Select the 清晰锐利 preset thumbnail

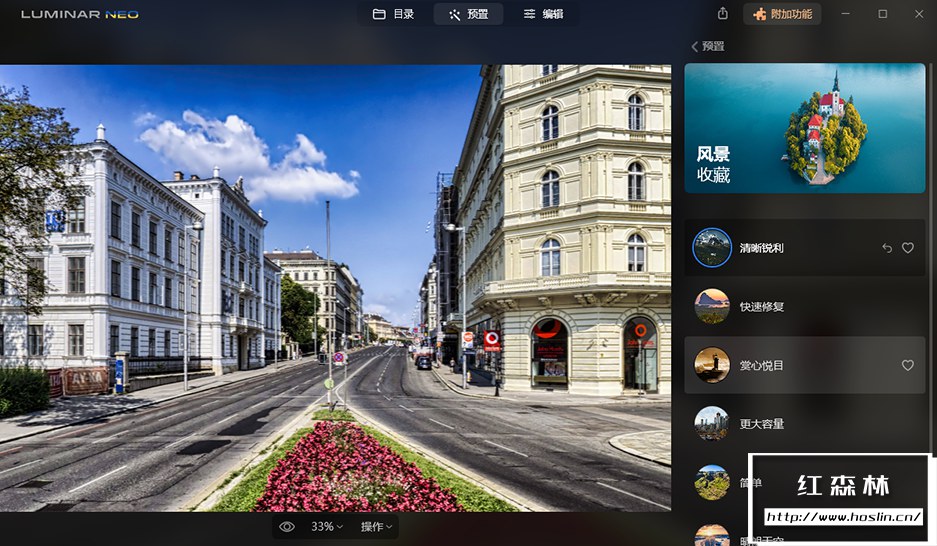[712, 247]
